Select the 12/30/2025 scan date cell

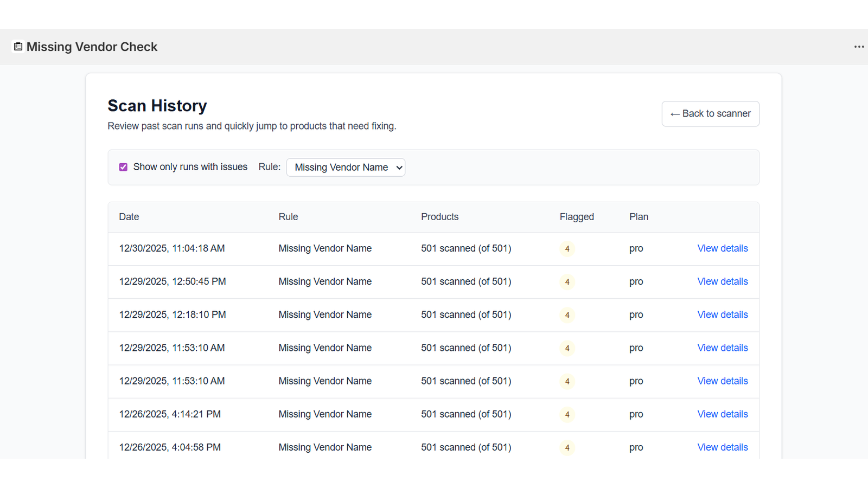171,248
